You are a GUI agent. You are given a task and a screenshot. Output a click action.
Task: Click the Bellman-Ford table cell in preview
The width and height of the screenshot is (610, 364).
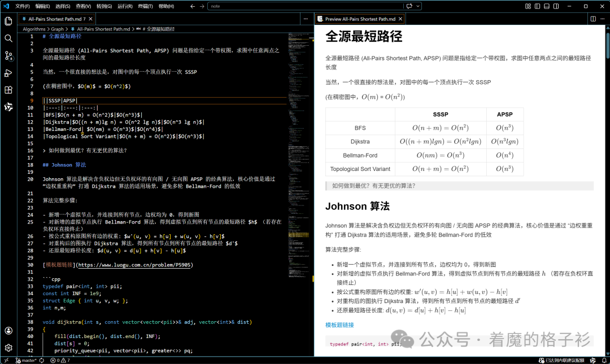pos(360,155)
